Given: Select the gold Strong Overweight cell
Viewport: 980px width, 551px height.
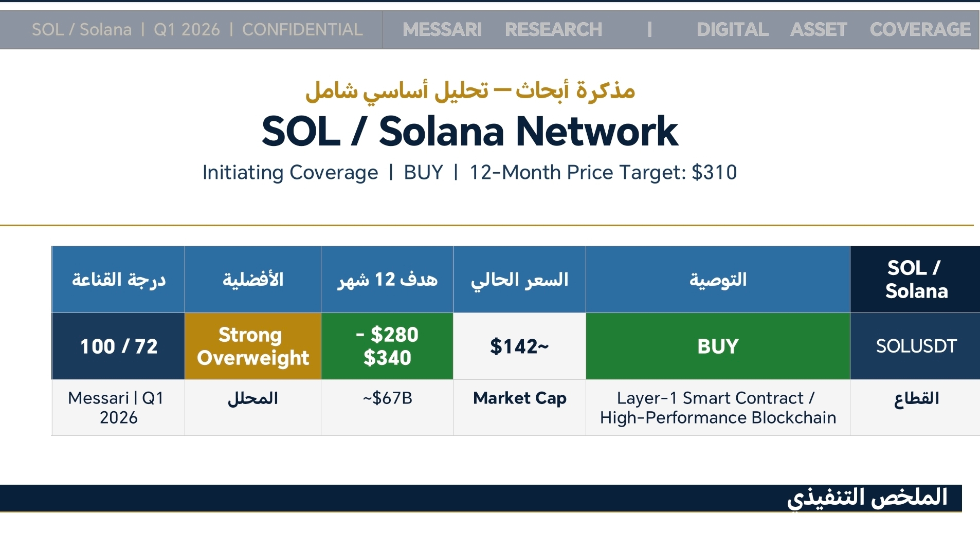Looking at the screenshot, I should pos(253,346).
